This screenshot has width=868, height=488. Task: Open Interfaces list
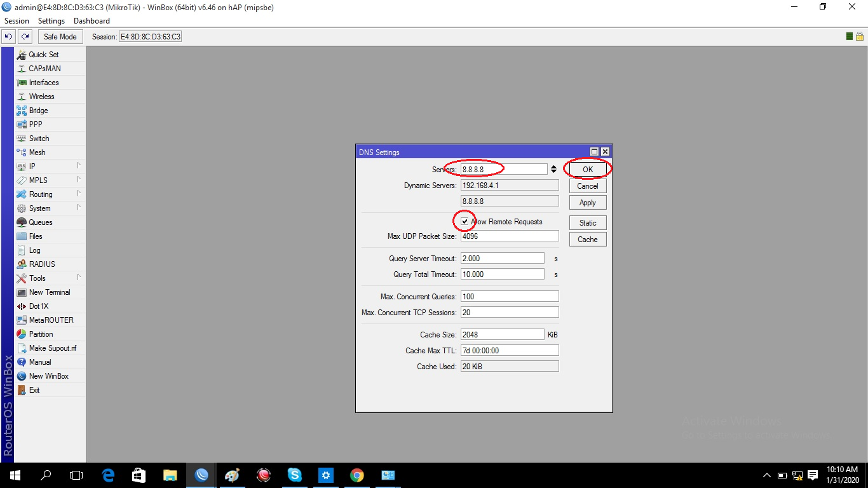tap(50, 83)
